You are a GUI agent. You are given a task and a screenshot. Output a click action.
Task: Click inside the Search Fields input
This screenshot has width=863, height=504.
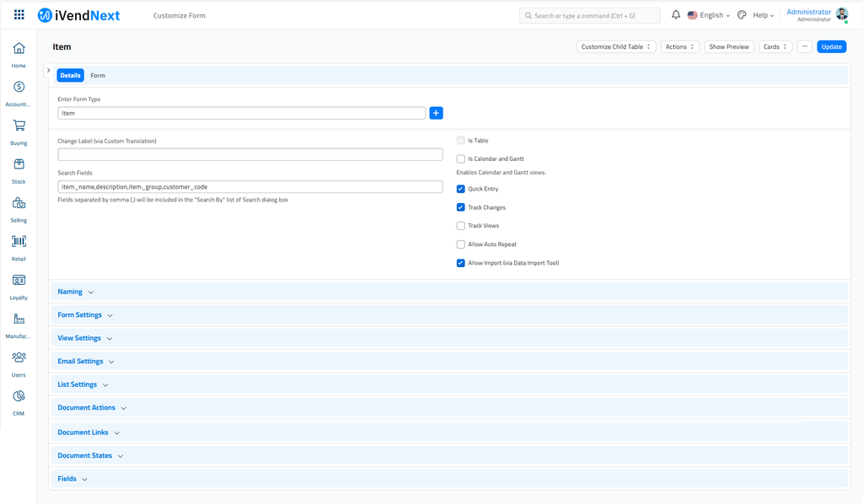coord(249,186)
